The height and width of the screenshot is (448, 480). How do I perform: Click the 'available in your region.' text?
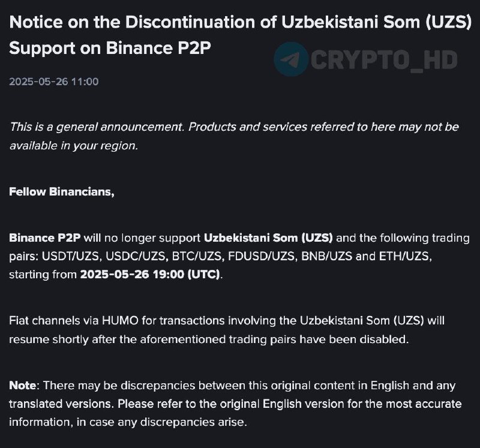tap(74, 146)
